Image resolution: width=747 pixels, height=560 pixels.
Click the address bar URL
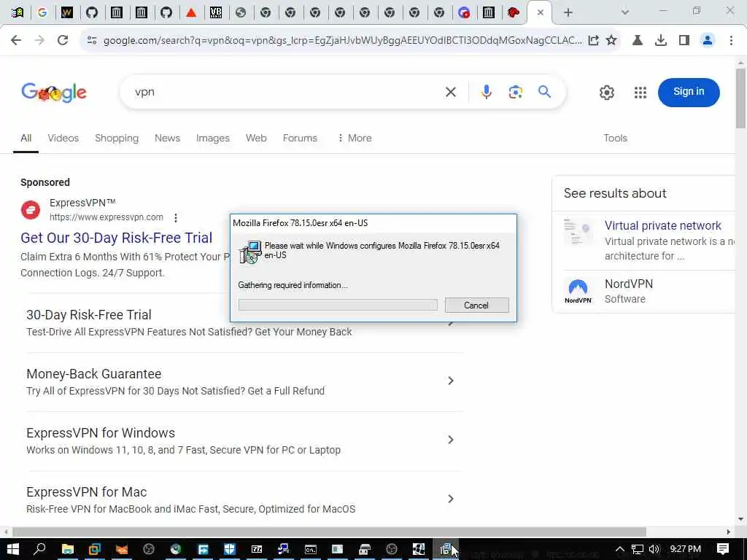[x=343, y=41]
